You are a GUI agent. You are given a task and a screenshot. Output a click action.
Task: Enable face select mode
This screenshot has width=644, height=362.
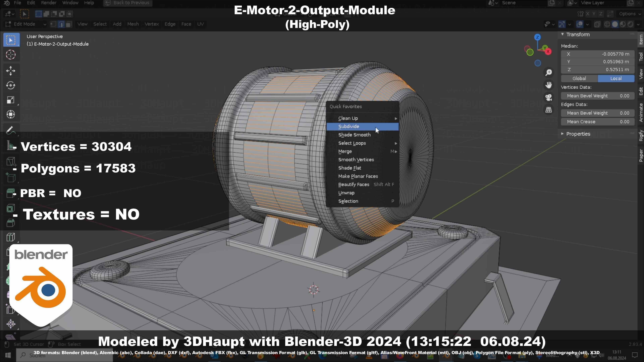[69, 24]
